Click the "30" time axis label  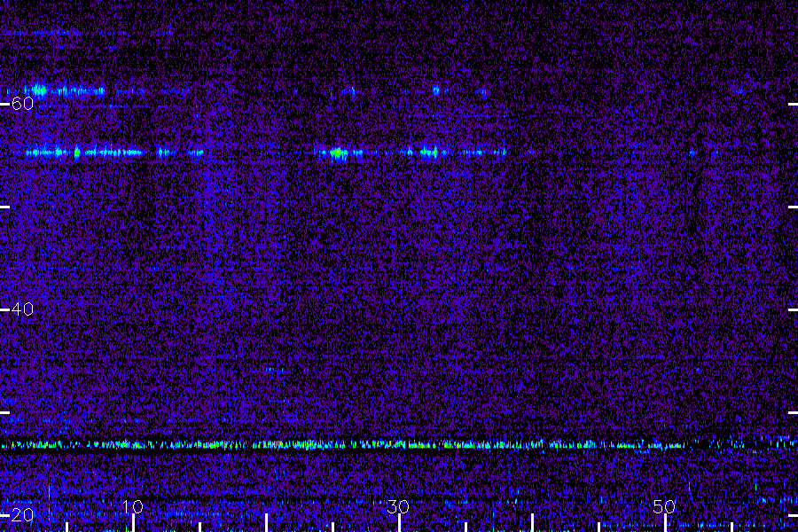point(398,506)
